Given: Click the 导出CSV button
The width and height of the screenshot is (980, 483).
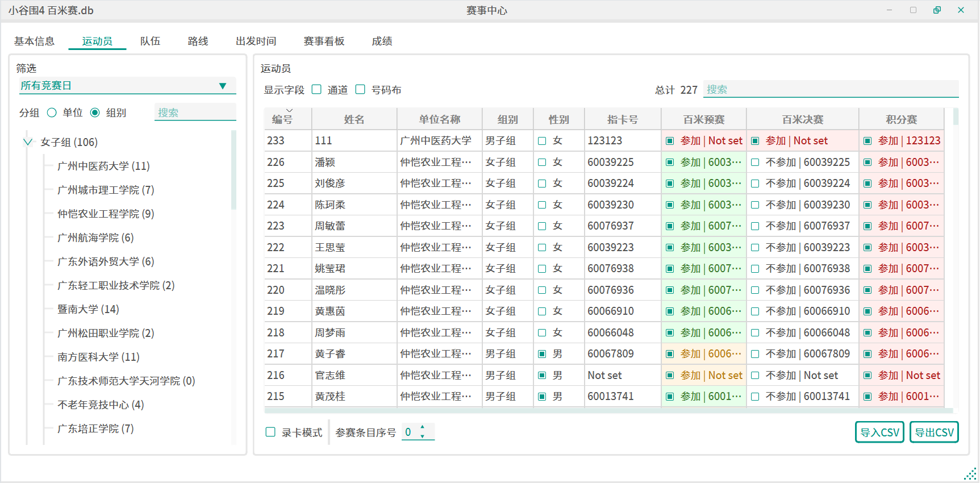Looking at the screenshot, I should click(x=933, y=432).
